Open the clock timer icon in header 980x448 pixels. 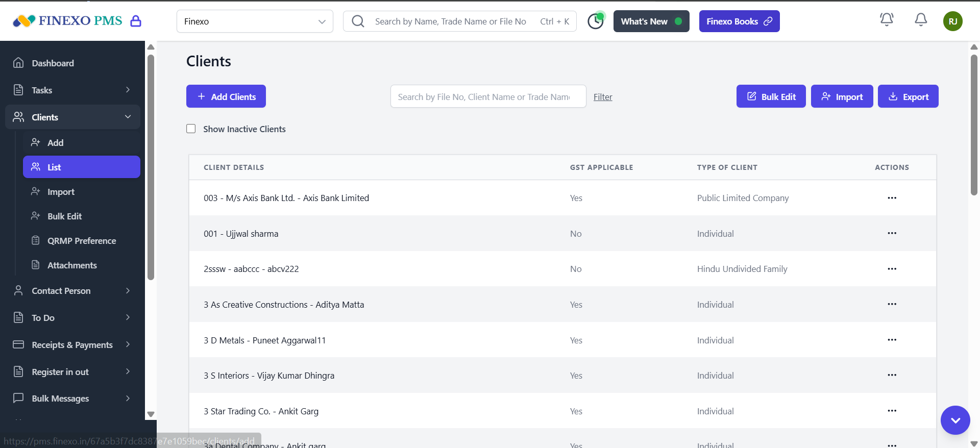pyautogui.click(x=595, y=21)
